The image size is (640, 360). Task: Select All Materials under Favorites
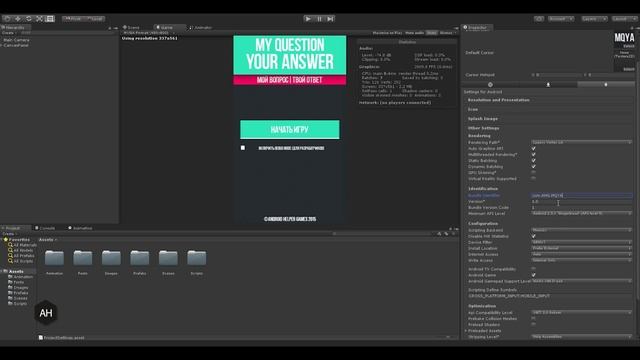(x=22, y=245)
